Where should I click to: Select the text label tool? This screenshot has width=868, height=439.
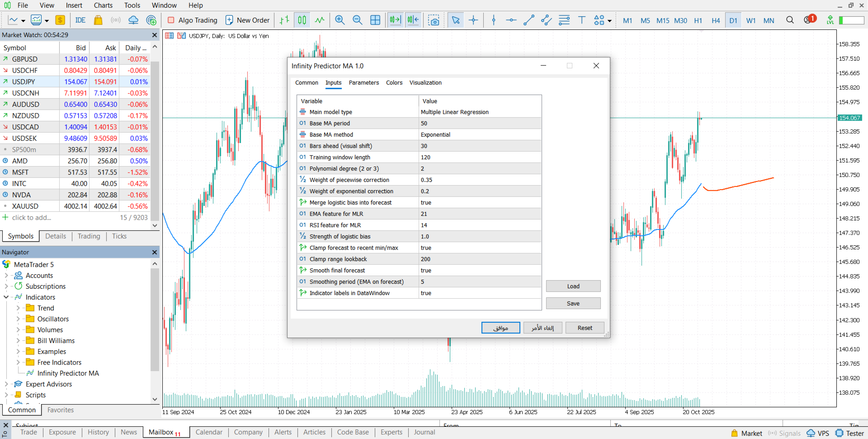click(x=582, y=20)
